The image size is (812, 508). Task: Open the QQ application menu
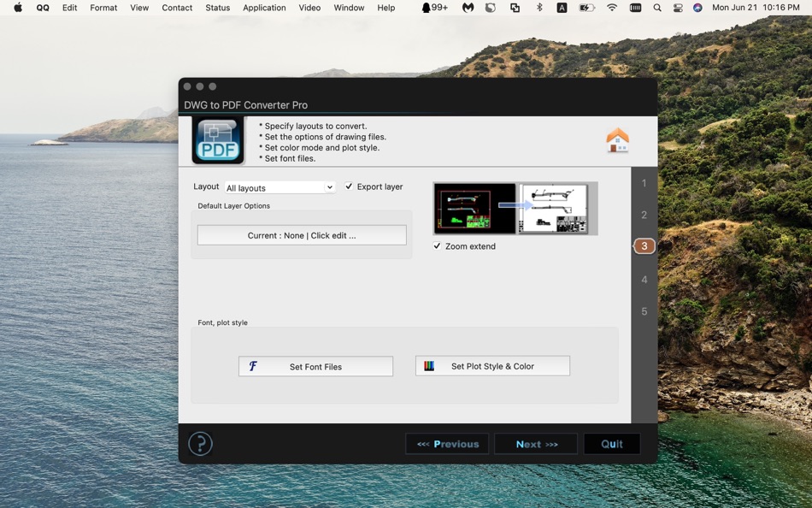(x=43, y=7)
